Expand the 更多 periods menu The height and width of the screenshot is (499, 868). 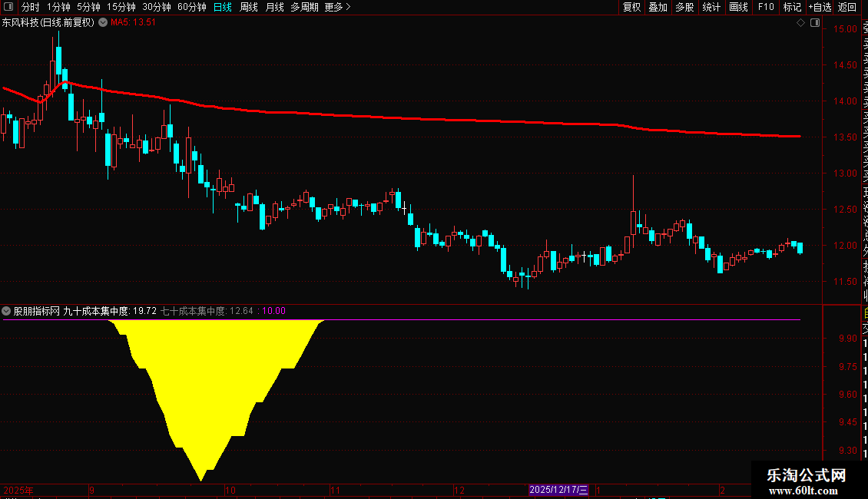coord(337,7)
